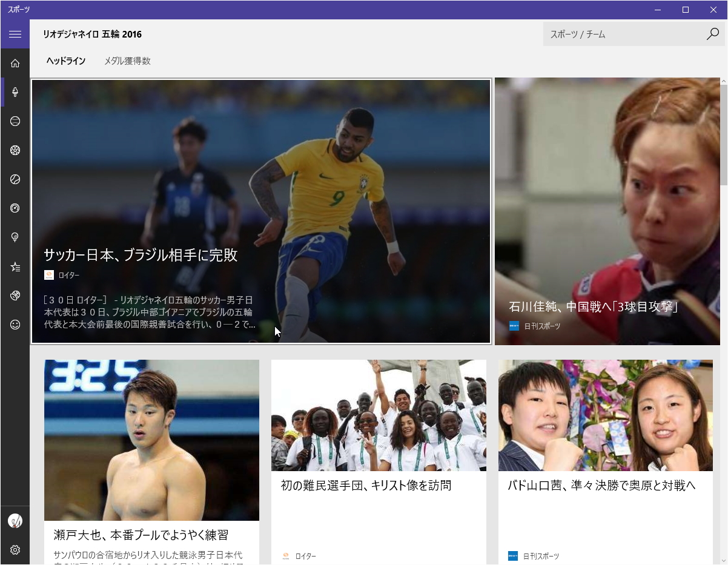
Task: Click the MSN logo at sidebar bottom
Action: pos(15,520)
